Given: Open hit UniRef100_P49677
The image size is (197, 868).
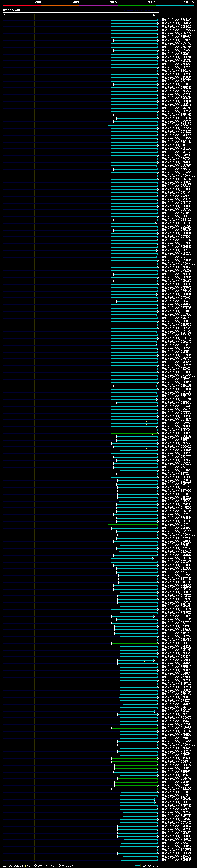Looking at the screenshot, I should pos(176,857).
